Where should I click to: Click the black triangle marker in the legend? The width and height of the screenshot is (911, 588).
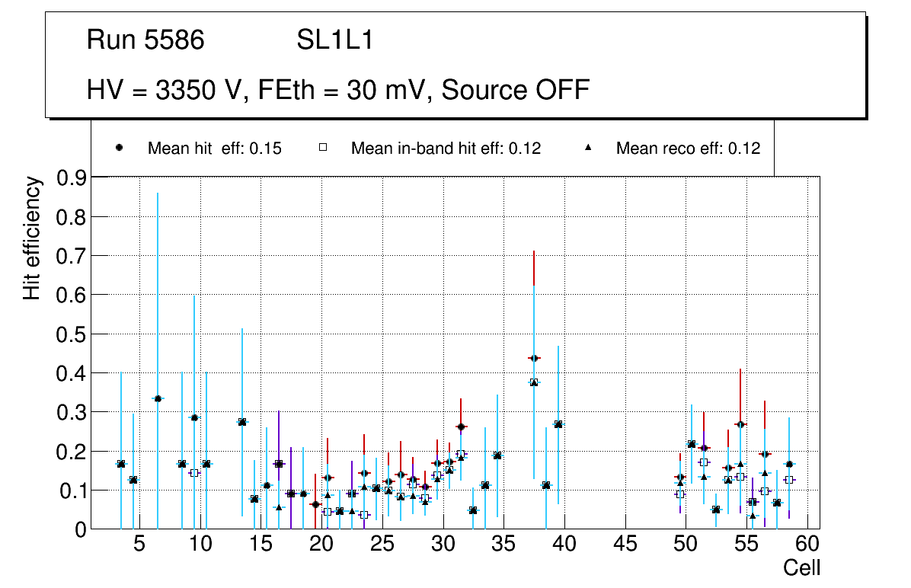(588, 149)
